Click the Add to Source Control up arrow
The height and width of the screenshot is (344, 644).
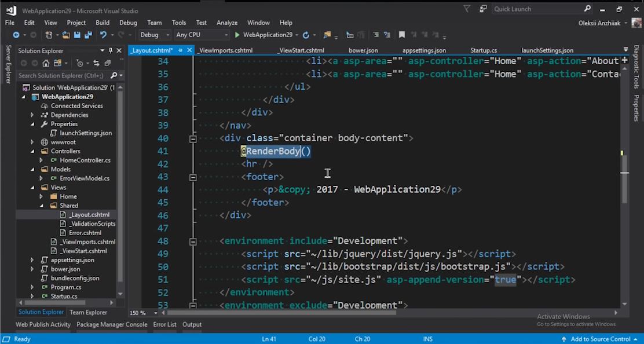(x=564, y=339)
